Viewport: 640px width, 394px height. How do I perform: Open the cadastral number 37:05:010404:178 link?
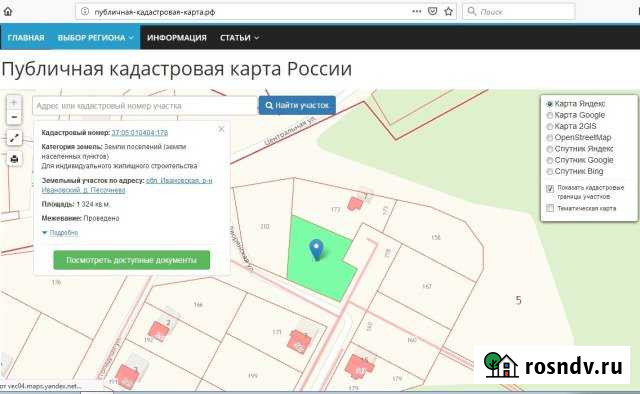140,133
